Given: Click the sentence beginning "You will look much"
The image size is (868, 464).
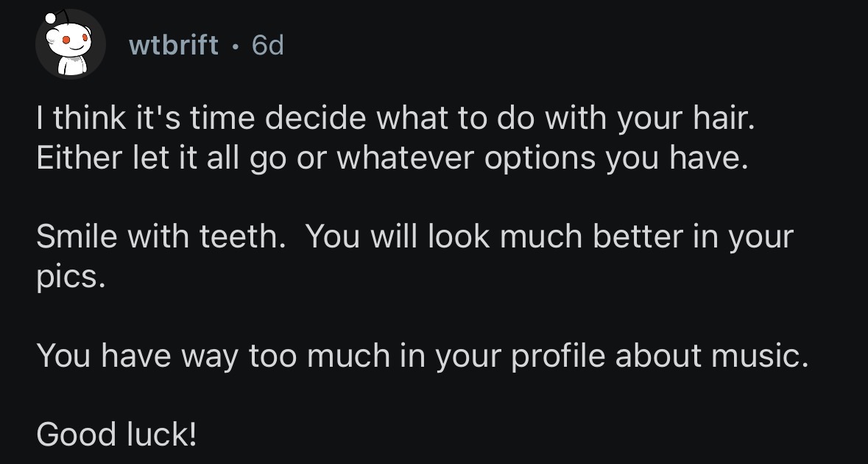Looking at the screenshot, I should 549,238.
